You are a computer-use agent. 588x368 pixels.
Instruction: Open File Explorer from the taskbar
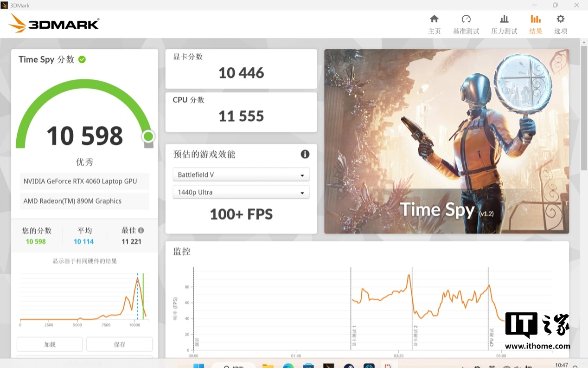pyautogui.click(x=268, y=366)
